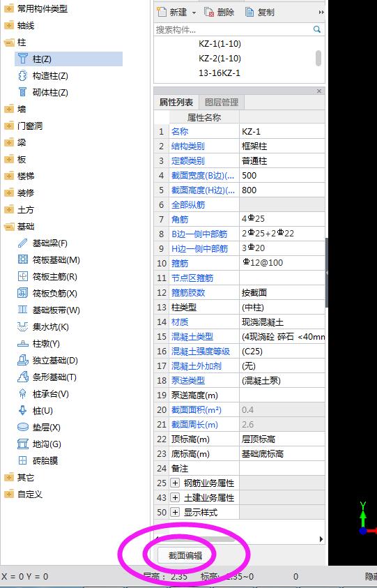
Task: Expand 显示样式 row
Action: [175, 512]
